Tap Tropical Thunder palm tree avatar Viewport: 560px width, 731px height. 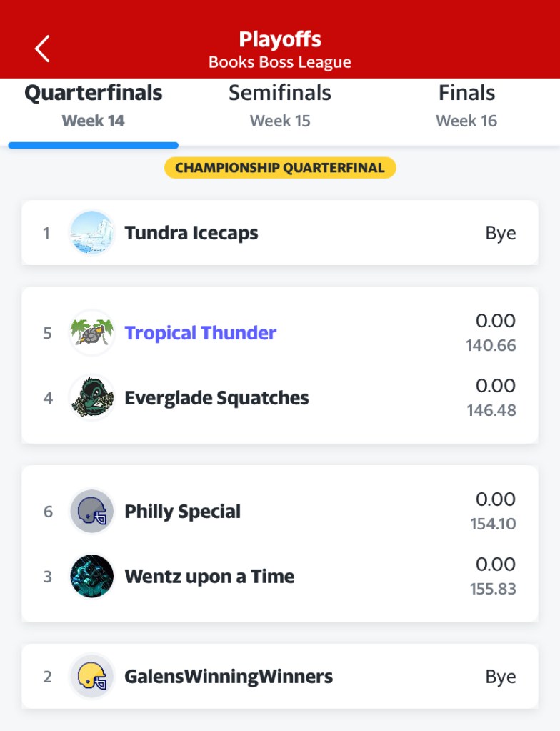point(92,333)
